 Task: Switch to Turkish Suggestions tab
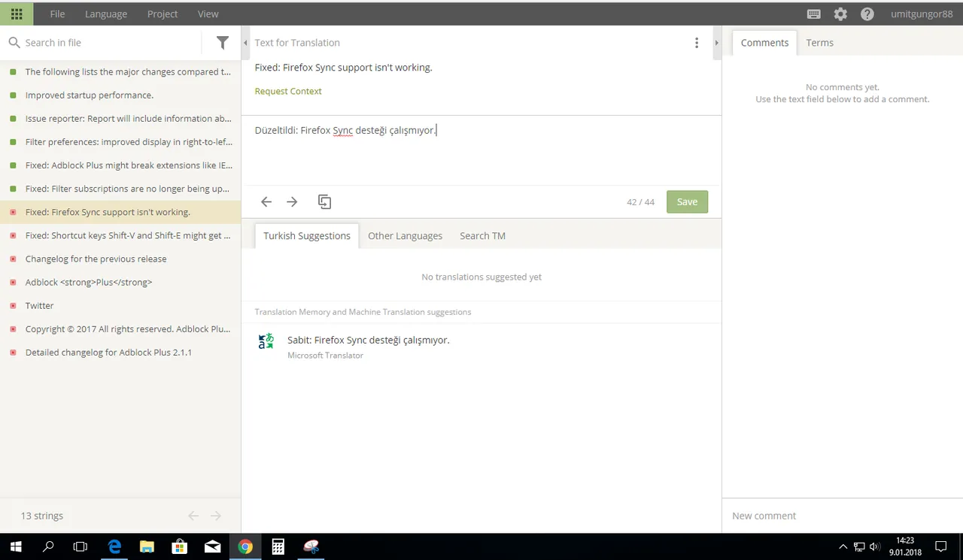[307, 235]
